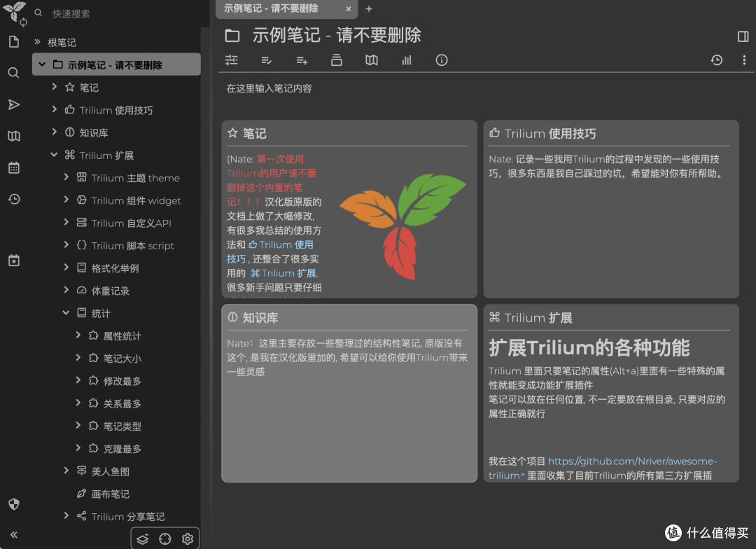Toggle right pane layout icon
Image resolution: width=756 pixels, height=549 pixels.
click(x=743, y=36)
